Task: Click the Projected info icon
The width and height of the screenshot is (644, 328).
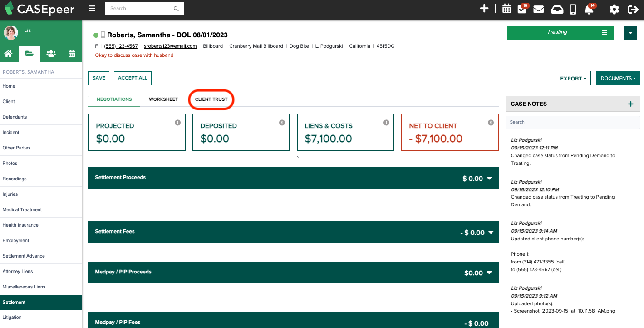Action: 177,123
